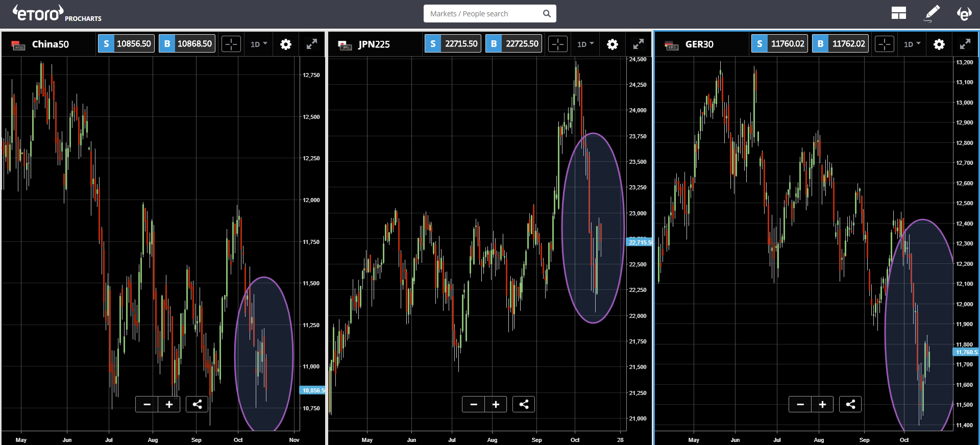980x445 pixels.
Task: Open the 1D timeframe dropdown for JPN225
Action: (x=585, y=44)
